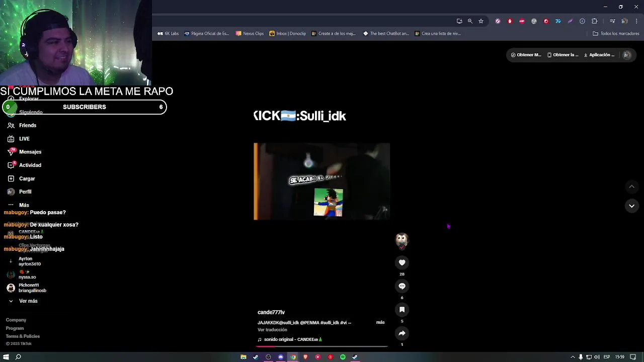Image resolution: width=644 pixels, height=362 pixels.
Task: Open Brave browser on taskbar
Action: [305, 357]
